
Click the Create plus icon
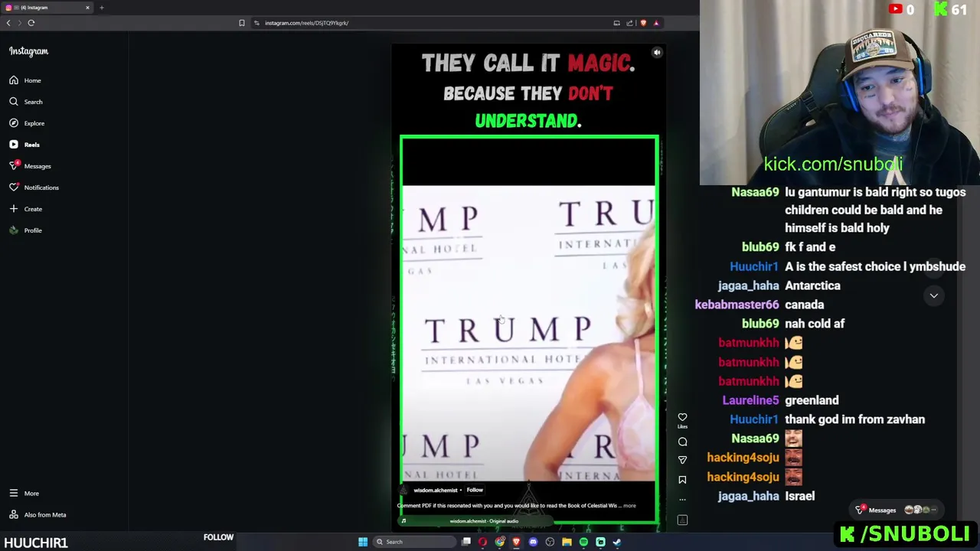(x=13, y=209)
